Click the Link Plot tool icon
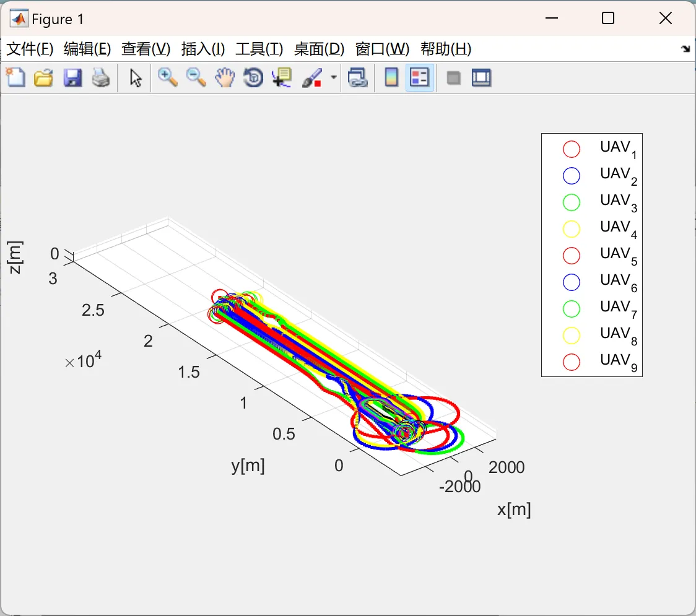Image resolution: width=696 pixels, height=616 pixels. pyautogui.click(x=358, y=78)
